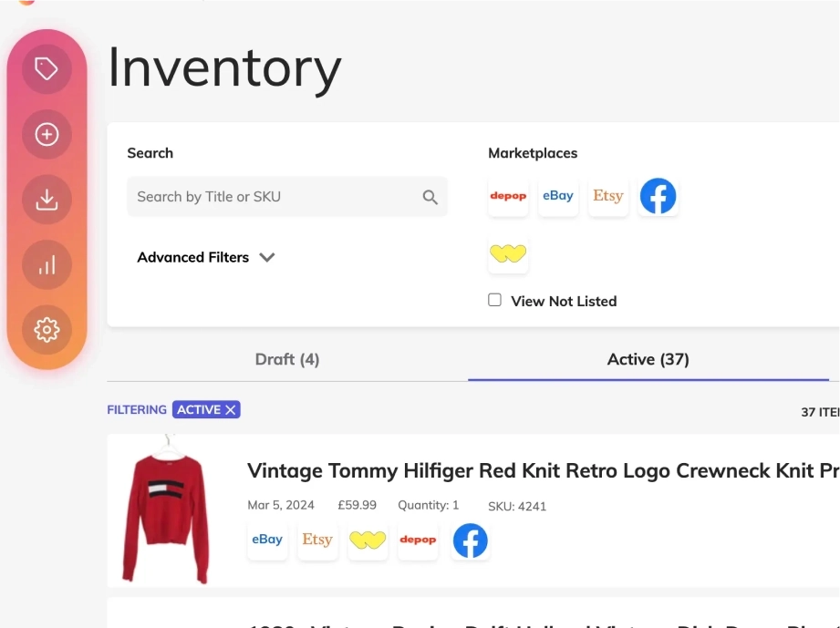Open the settings gear icon in sidebar
Viewport: 840px width, 628px height.
[47, 329]
